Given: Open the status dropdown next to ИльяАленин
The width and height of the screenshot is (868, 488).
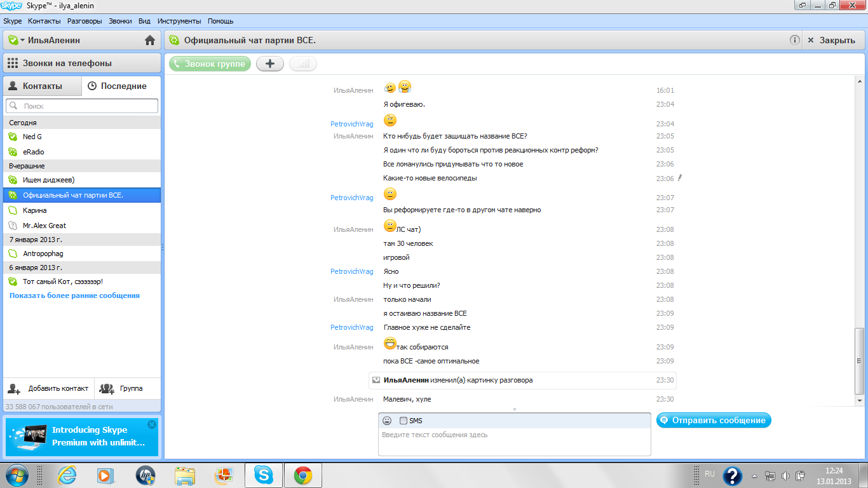Looking at the screenshot, I should coord(23,40).
